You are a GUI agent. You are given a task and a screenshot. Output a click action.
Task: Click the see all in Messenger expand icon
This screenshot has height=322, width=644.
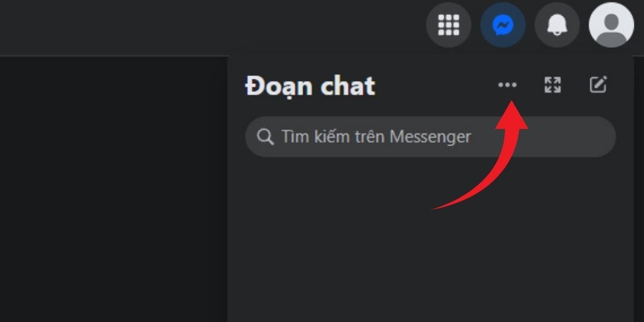[x=552, y=85]
